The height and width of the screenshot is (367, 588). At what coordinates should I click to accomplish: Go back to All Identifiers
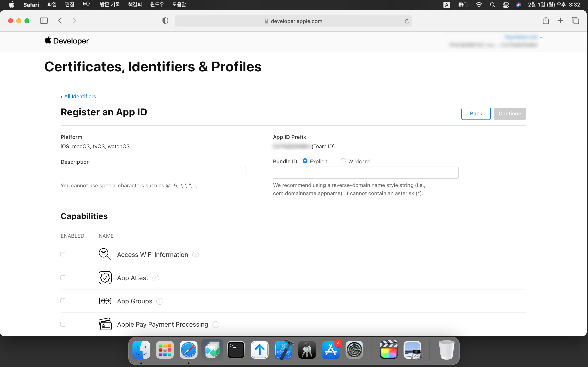(78, 96)
